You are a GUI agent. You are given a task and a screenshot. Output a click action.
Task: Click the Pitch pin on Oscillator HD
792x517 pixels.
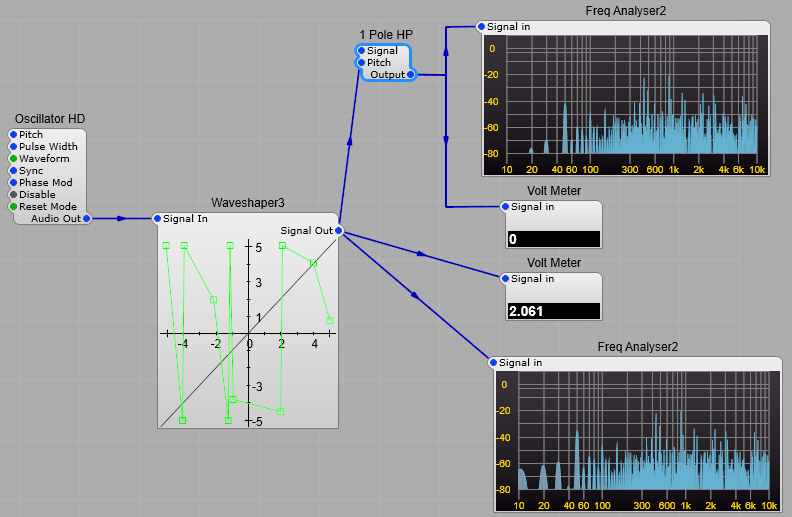pos(14,135)
